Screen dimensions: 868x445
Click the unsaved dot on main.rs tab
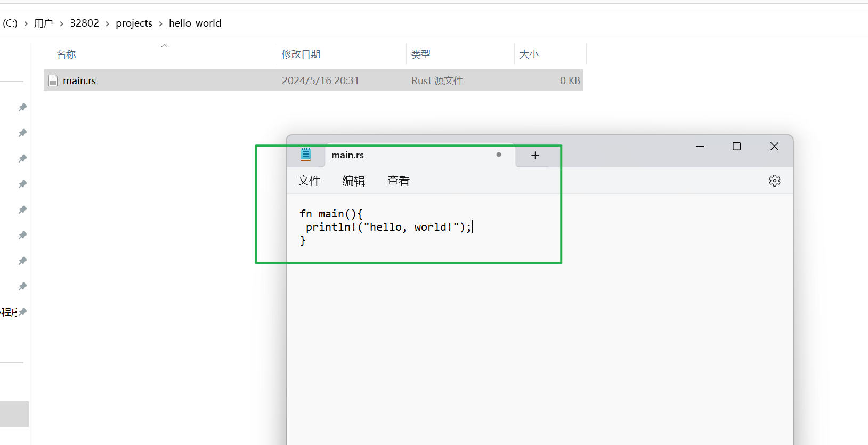point(499,155)
